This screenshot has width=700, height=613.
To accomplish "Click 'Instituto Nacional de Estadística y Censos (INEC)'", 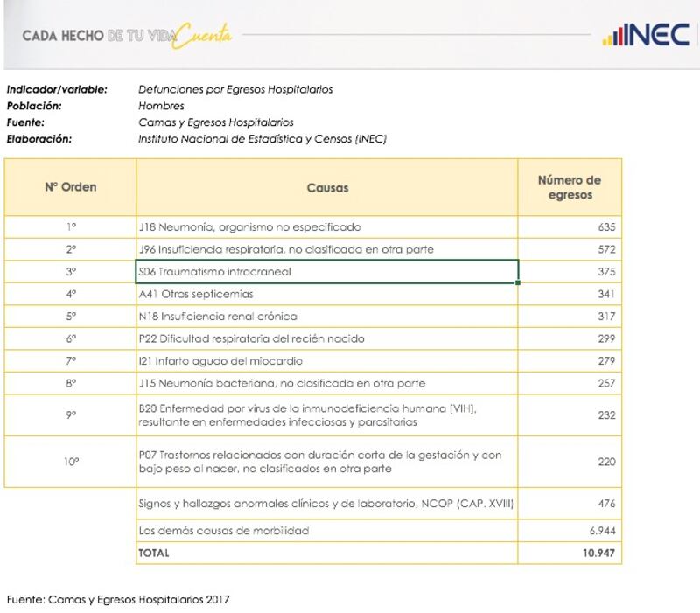I will pos(262,139).
